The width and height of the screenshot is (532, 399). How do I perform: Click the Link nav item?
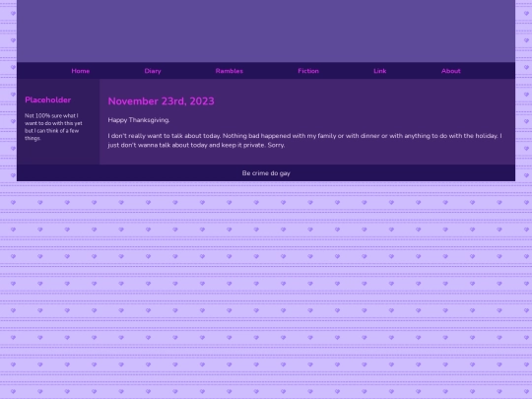[x=380, y=71]
